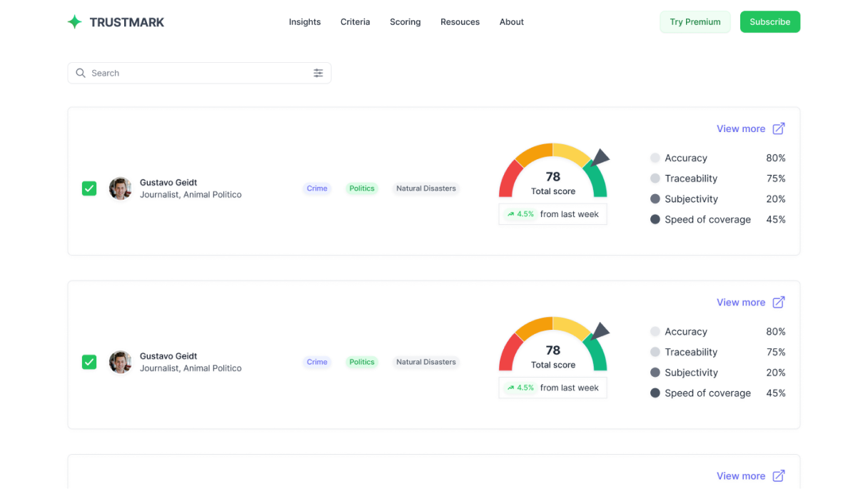
Task: Open View more link in first card
Action: point(740,128)
